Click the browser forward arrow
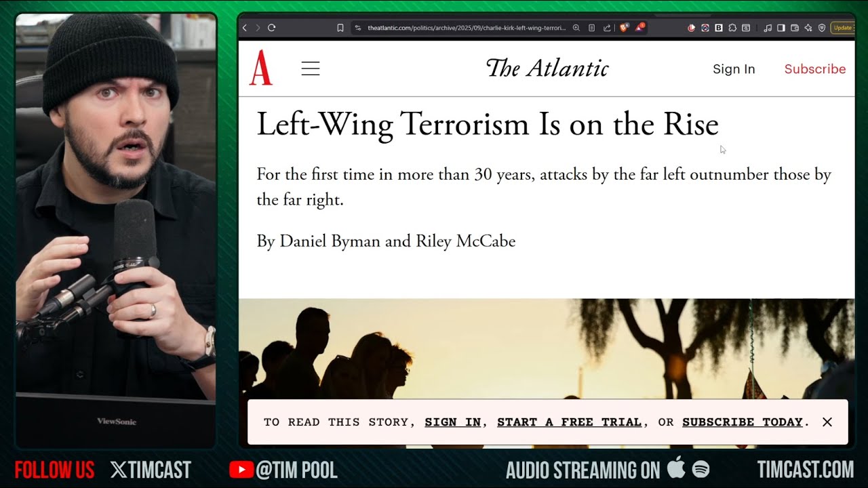Viewport: 868px width, 488px height. (257, 28)
